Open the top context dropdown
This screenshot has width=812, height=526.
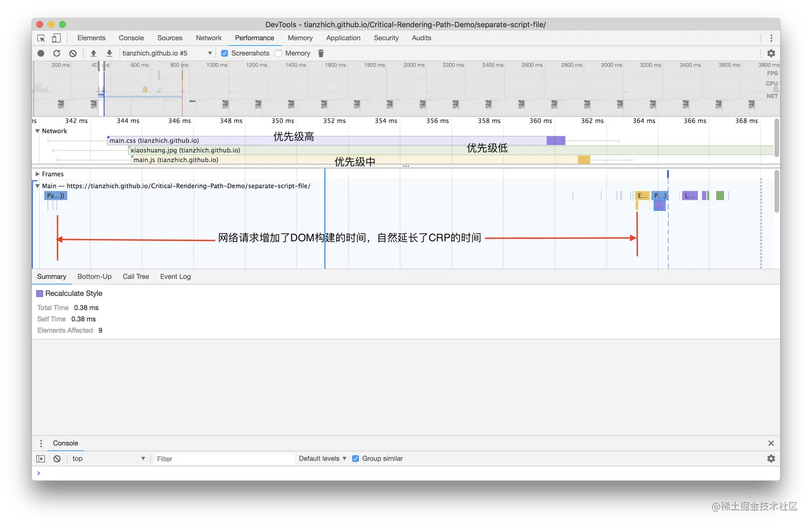coord(108,458)
